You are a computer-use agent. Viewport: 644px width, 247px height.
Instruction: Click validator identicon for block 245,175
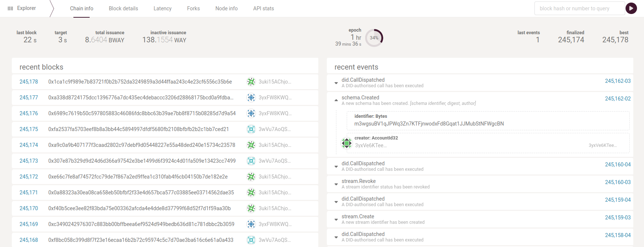tap(251, 129)
